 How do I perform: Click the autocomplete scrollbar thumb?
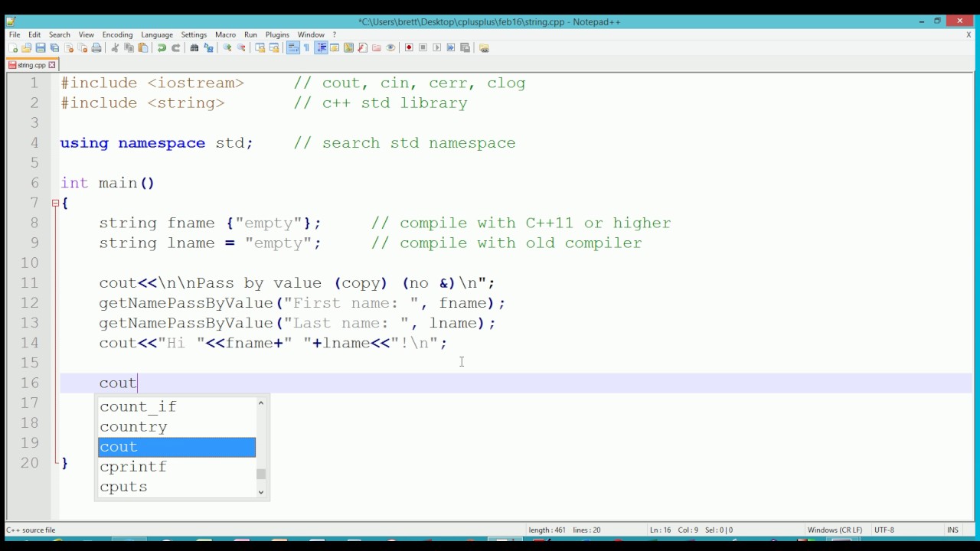[261, 474]
